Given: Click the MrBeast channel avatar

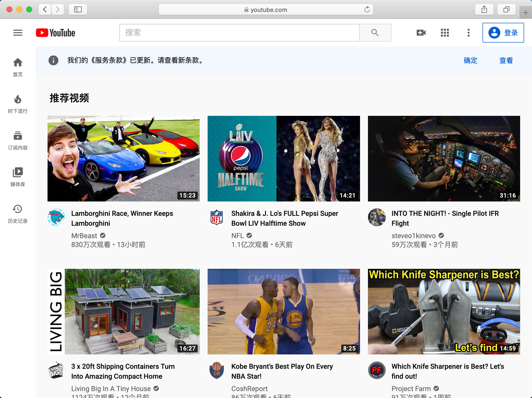Looking at the screenshot, I should coord(56,217).
